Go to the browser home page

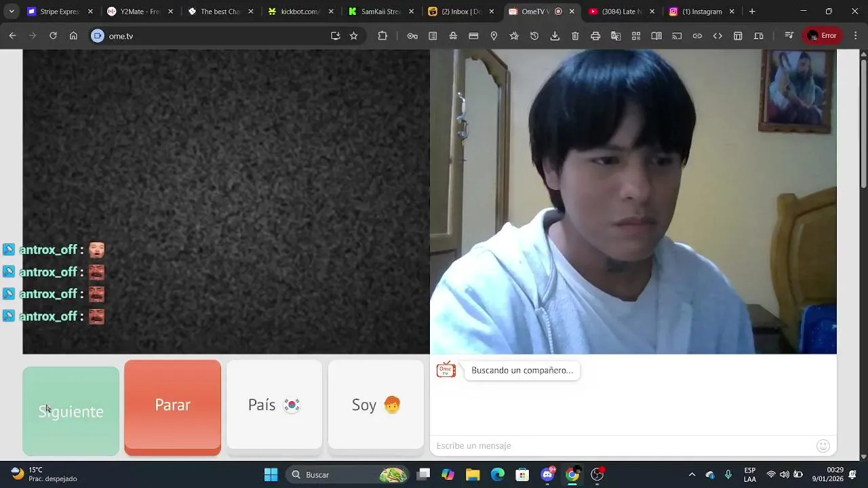pyautogui.click(x=73, y=36)
